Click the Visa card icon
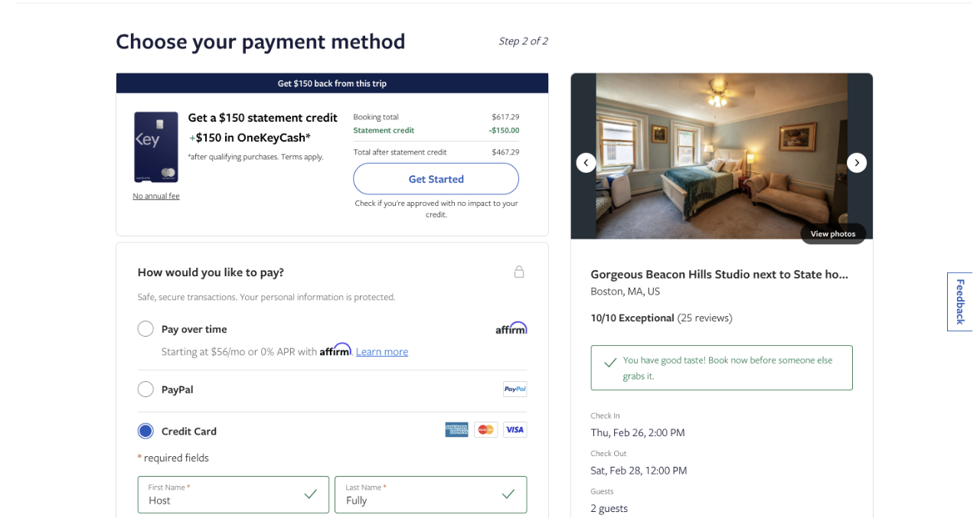Screen dimensions: 980x528 (514, 430)
